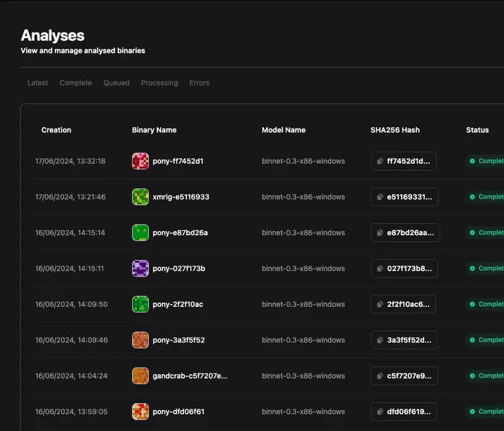Click the pony-3a3f5f52 identicon
Image resolution: width=504 pixels, height=431 pixels.
coord(140,340)
